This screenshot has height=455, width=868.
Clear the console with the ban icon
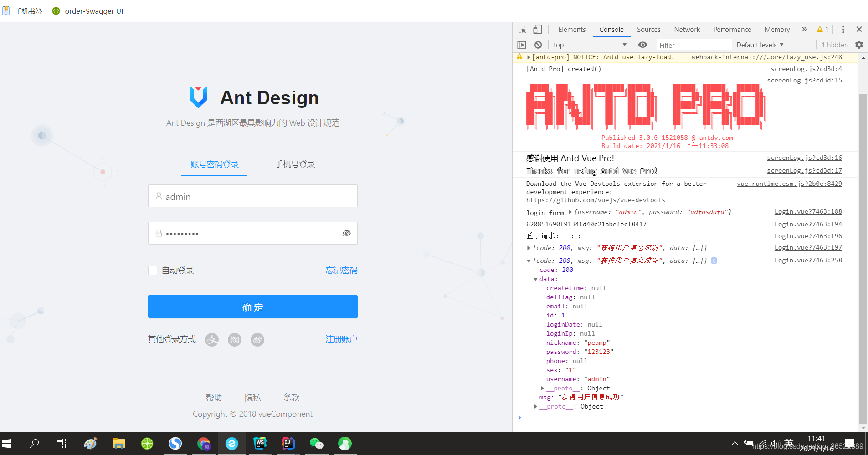pyautogui.click(x=538, y=45)
